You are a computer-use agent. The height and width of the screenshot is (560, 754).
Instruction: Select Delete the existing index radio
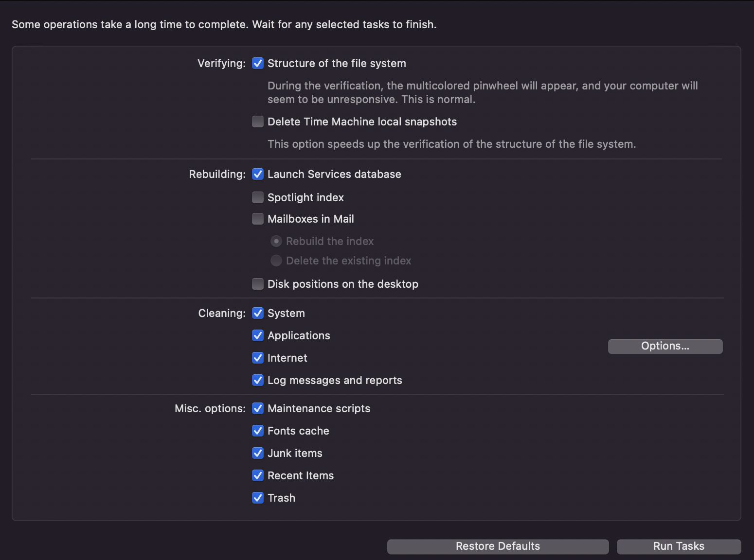point(276,261)
